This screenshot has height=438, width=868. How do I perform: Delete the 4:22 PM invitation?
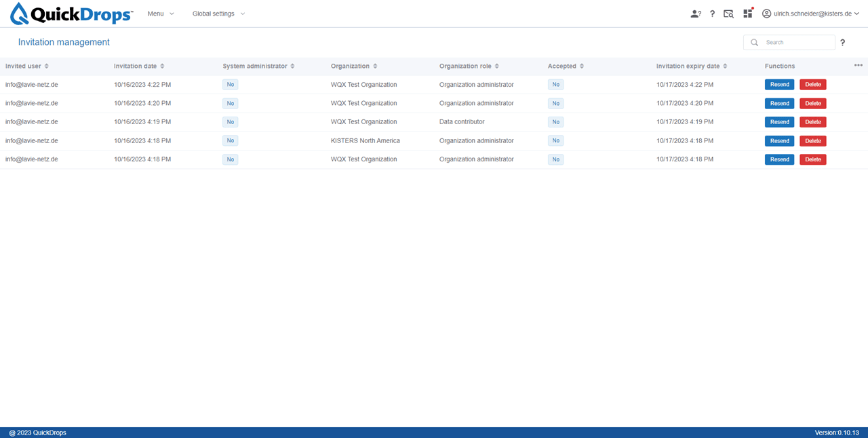pos(812,85)
